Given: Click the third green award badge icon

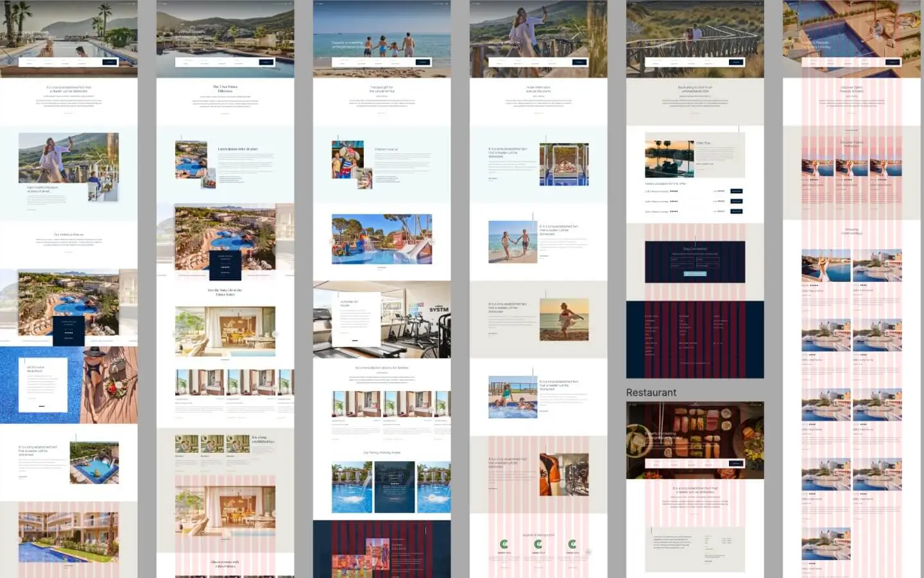Looking at the screenshot, I should pos(572,544).
